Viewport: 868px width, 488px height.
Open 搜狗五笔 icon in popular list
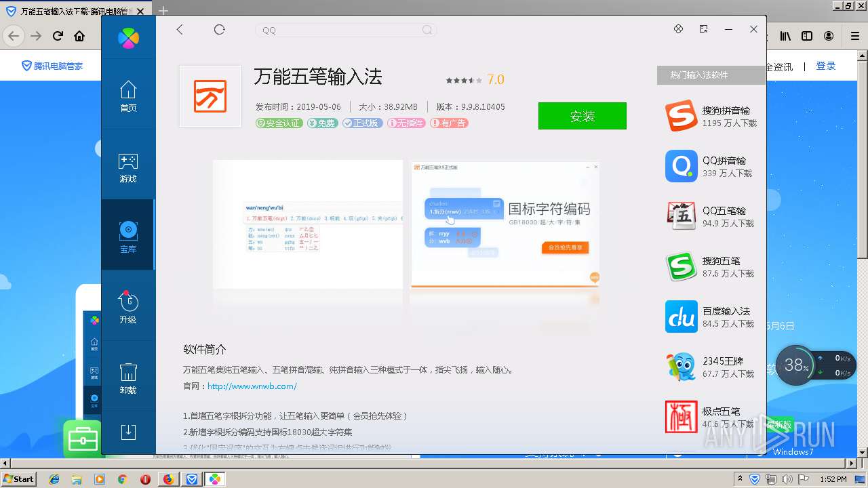[x=681, y=266]
